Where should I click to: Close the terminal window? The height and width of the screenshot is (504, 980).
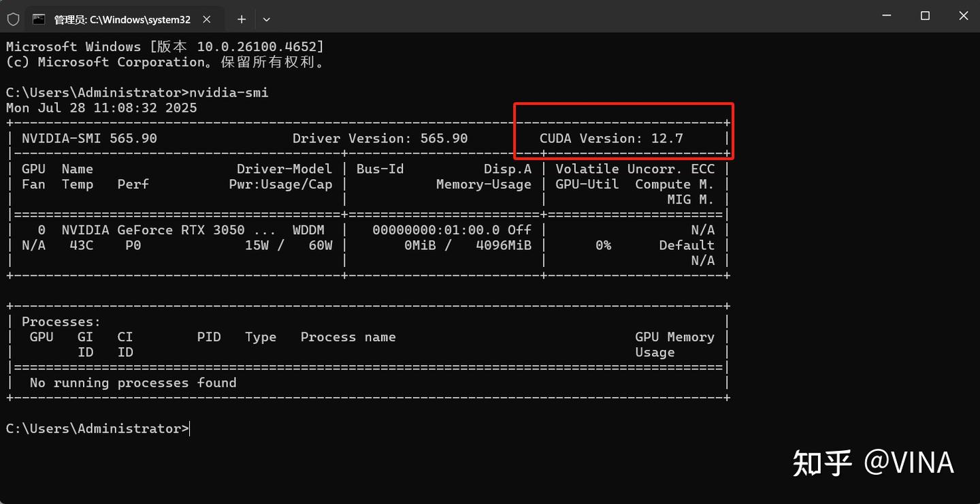[963, 16]
